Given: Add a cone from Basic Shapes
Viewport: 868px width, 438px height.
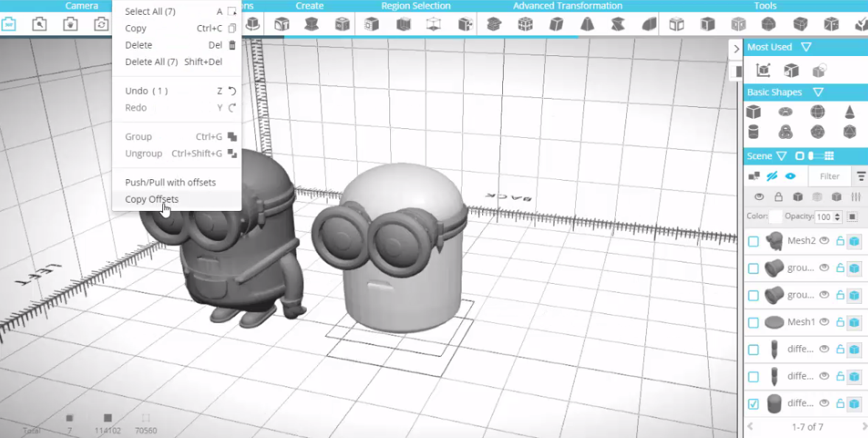Looking at the screenshot, I should pos(849,112).
